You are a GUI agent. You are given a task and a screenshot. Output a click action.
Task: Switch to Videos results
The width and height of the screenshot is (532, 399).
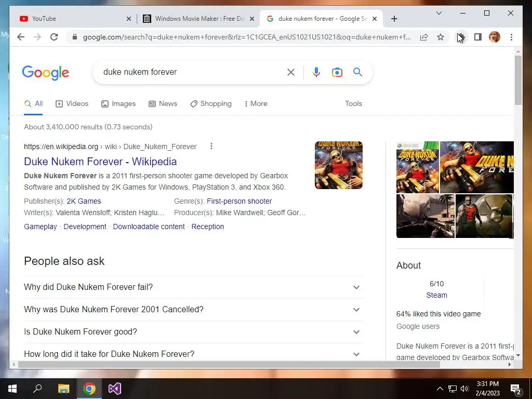72,103
